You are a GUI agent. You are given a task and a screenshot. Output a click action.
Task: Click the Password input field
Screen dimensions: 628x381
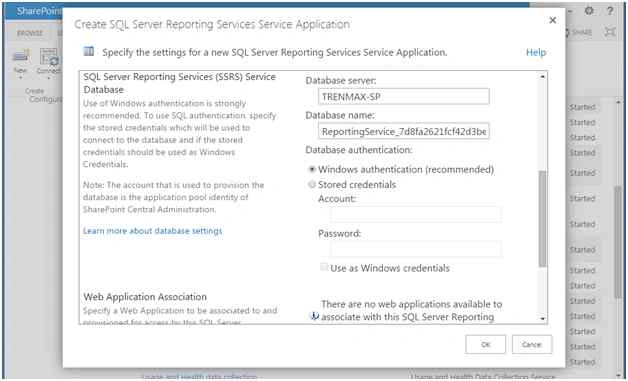(416, 249)
